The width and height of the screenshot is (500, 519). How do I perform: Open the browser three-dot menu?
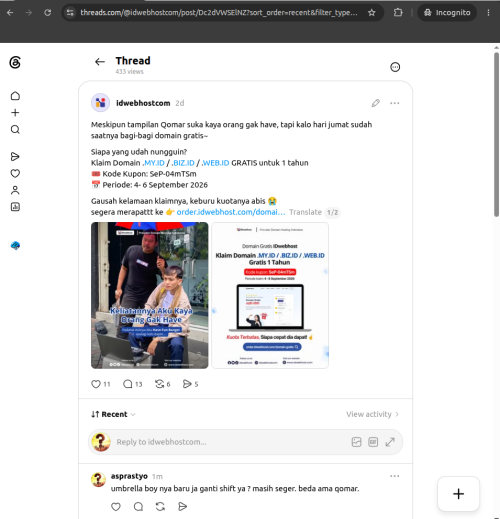(x=488, y=13)
